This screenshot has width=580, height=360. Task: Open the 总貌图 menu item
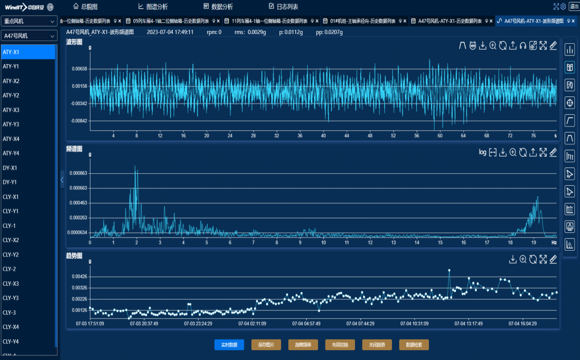(x=85, y=6)
